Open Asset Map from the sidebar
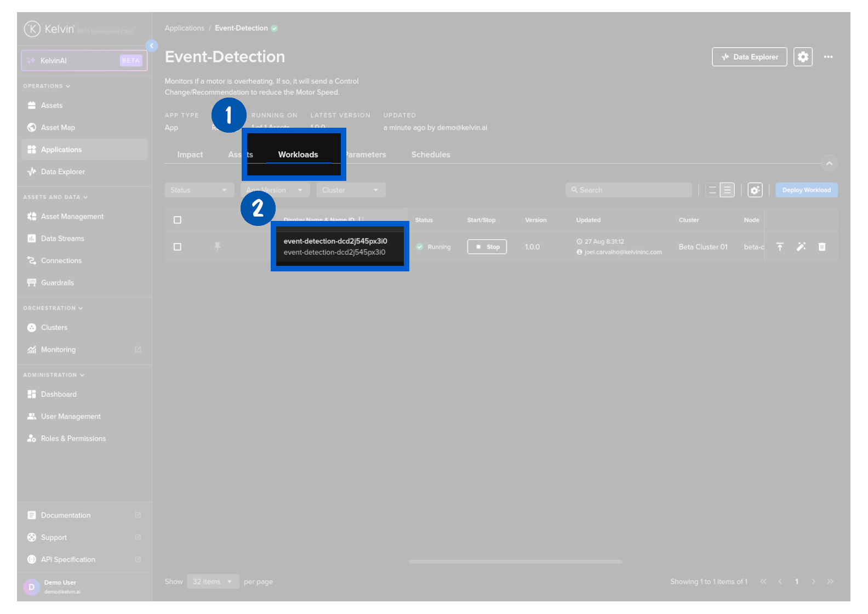Screen dimensions: 868x614 coord(84,127)
